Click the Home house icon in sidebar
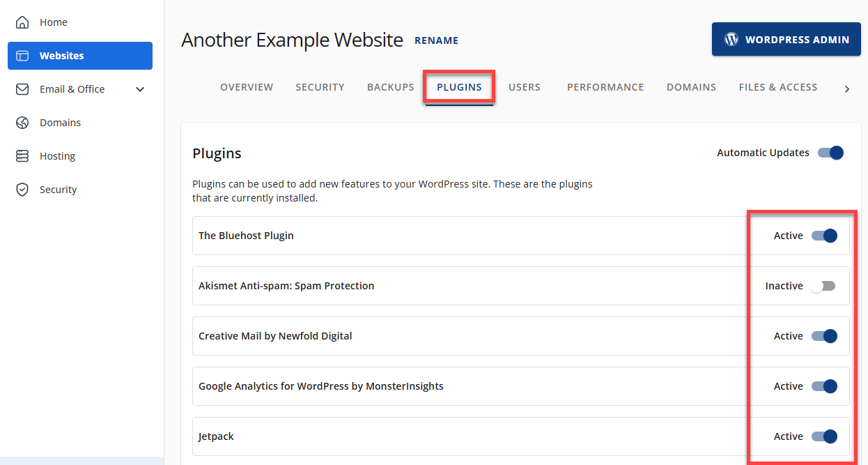Viewport: 868px width, 465px height. 22,22
